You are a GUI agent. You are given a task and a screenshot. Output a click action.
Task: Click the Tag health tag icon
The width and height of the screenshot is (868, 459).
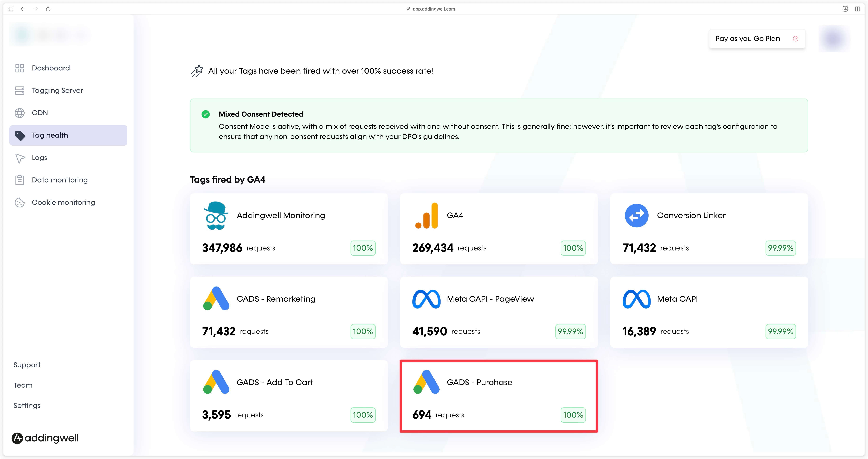click(x=20, y=136)
